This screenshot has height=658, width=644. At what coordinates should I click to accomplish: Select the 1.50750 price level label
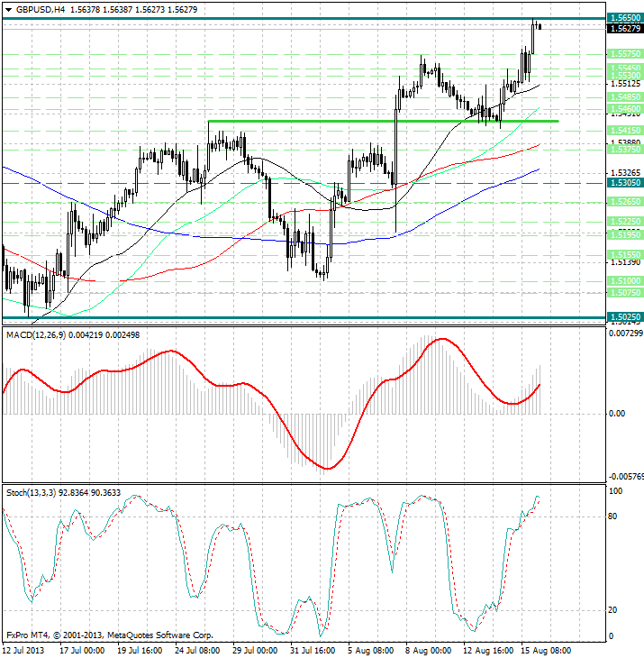tap(624, 292)
